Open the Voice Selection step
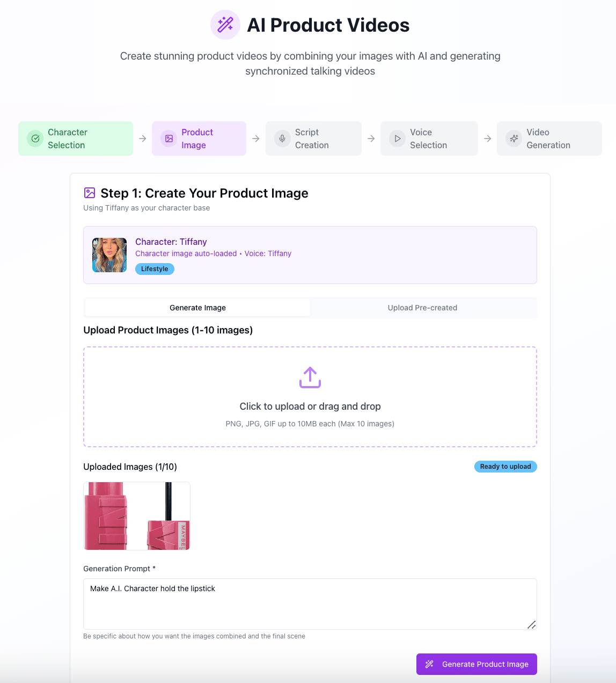Screen dimensions: 616x683 pos(428,139)
